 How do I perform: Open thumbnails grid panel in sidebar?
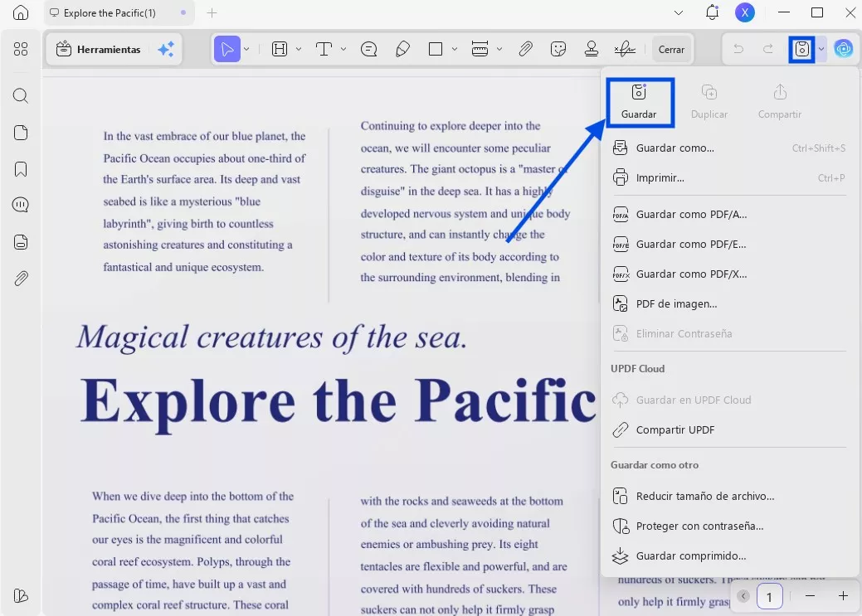point(21,50)
